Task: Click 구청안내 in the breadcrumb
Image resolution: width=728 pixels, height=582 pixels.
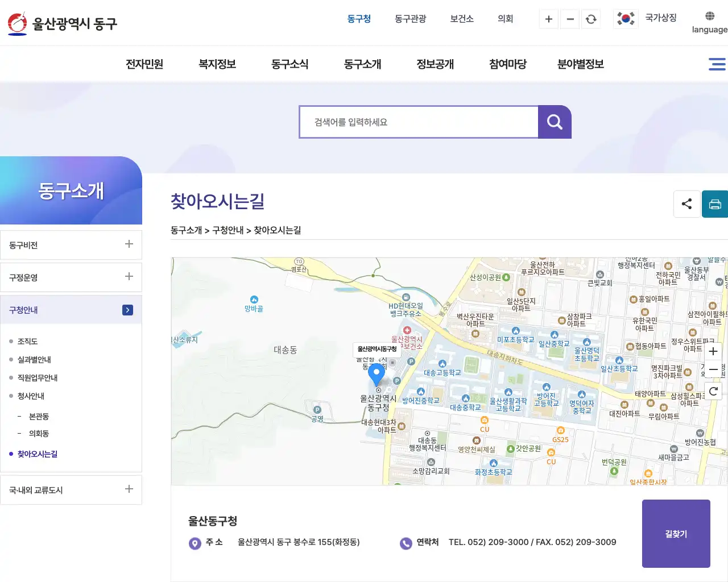Action: pos(228,230)
